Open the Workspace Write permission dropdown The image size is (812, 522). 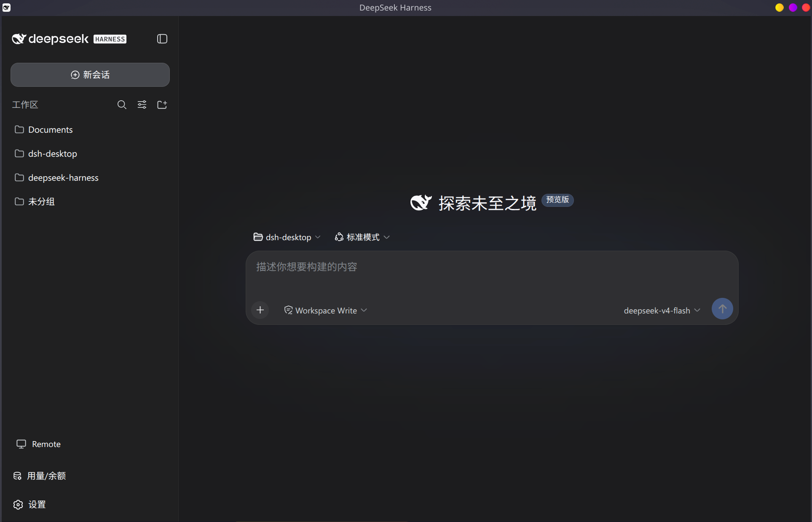(326, 311)
